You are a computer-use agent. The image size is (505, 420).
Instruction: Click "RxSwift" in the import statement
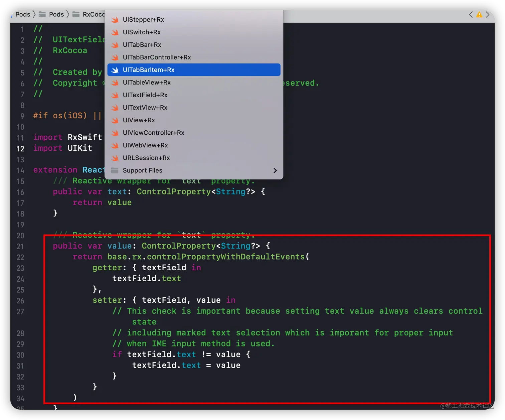coord(85,137)
